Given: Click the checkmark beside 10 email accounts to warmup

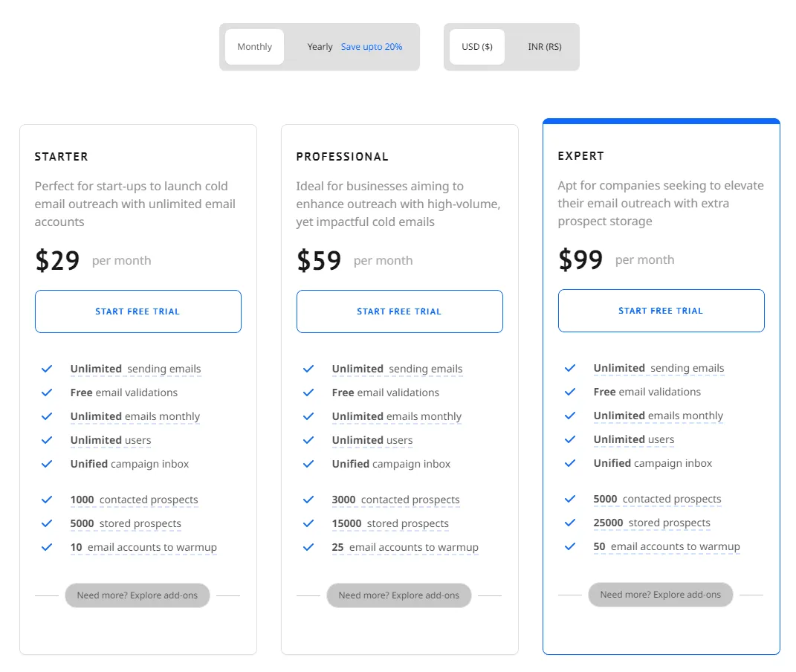Looking at the screenshot, I should point(47,547).
